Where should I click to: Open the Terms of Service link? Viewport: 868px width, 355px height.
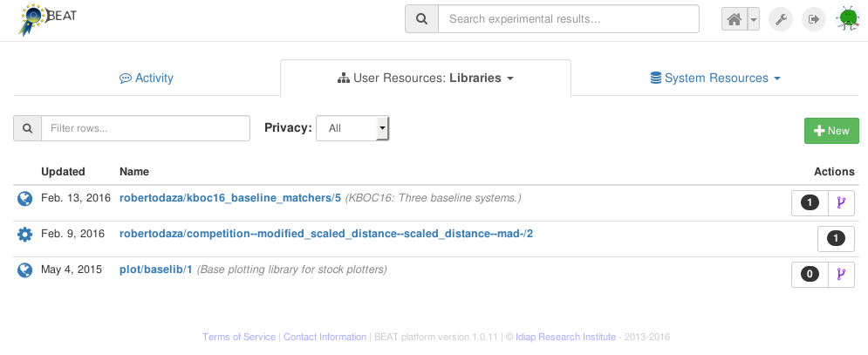239,337
